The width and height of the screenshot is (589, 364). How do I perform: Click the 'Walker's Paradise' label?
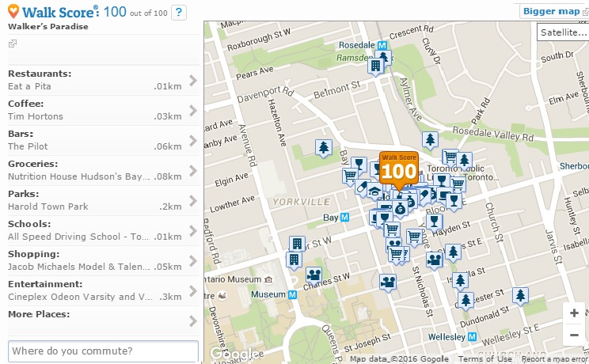48,27
